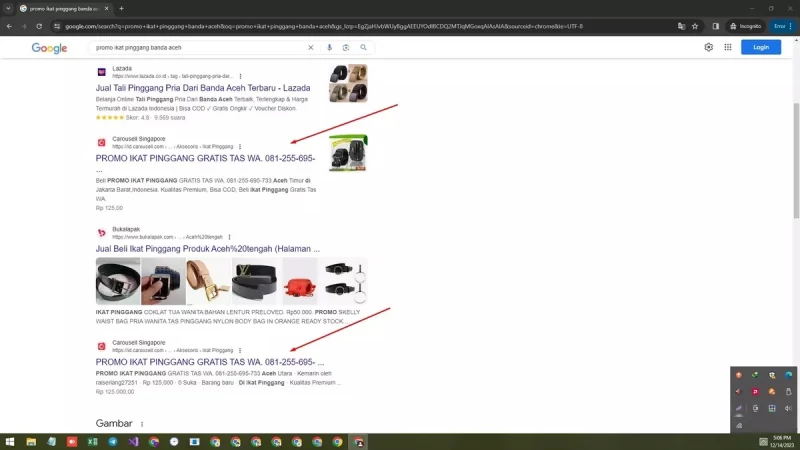
Task: Click the Lazada site favicon
Action: [x=102, y=72]
